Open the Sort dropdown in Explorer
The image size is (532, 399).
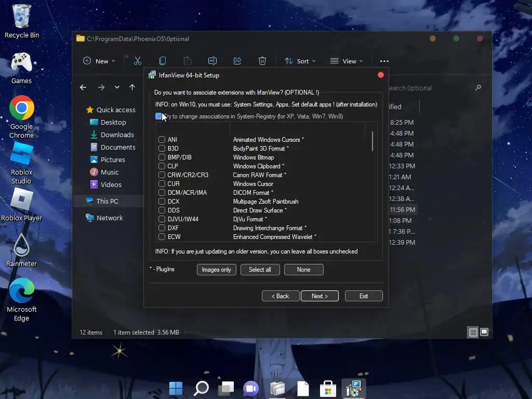click(300, 61)
